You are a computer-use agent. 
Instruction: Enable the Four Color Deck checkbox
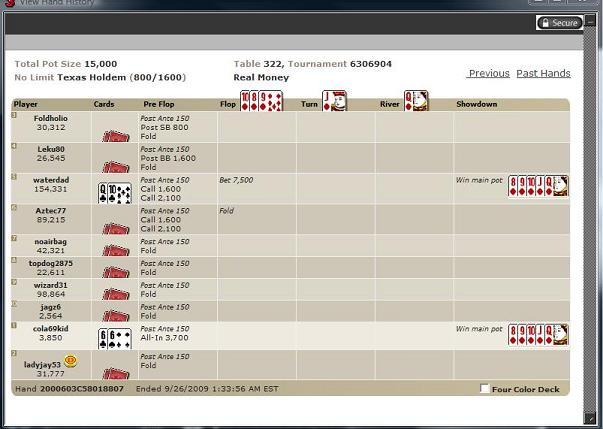click(485, 389)
